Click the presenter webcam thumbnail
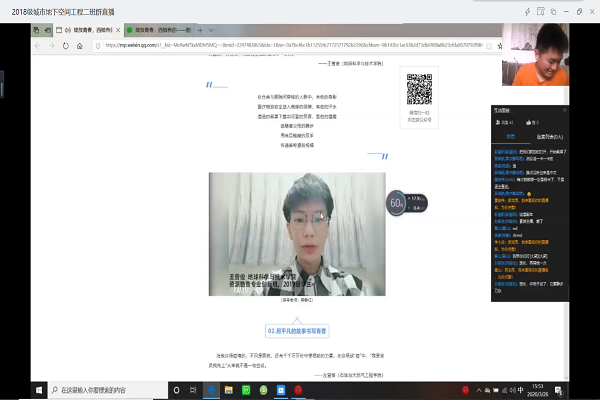This screenshot has width=600, height=400. pyautogui.click(x=535, y=54)
